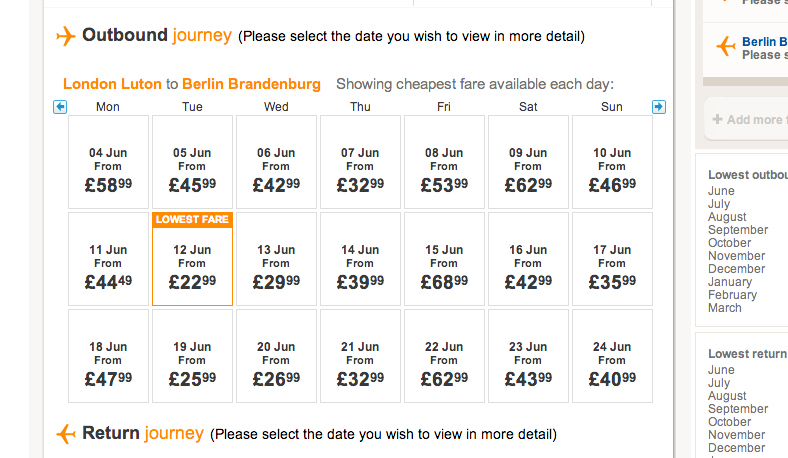Select the 15 Jun fare £68.99
The image size is (788, 458).
click(x=444, y=265)
